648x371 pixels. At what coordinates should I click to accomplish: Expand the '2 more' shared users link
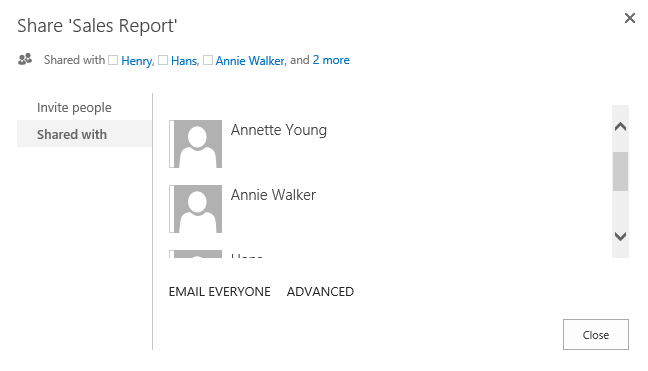331,60
